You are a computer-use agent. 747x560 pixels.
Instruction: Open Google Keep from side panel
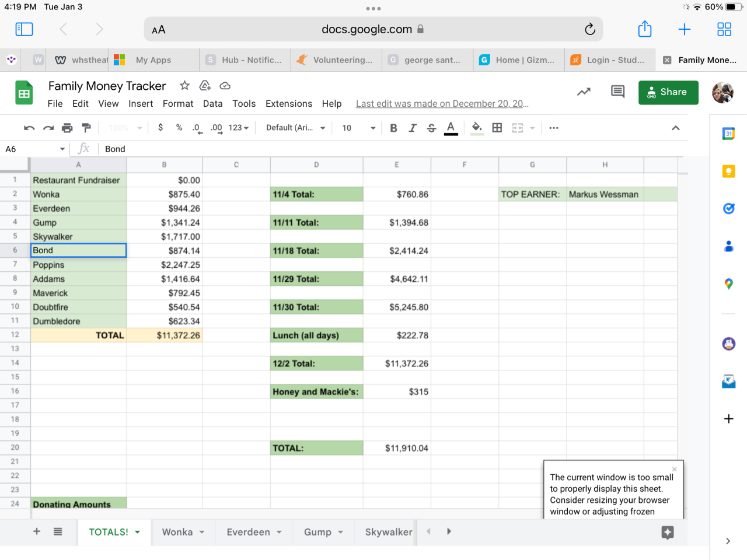click(x=728, y=171)
